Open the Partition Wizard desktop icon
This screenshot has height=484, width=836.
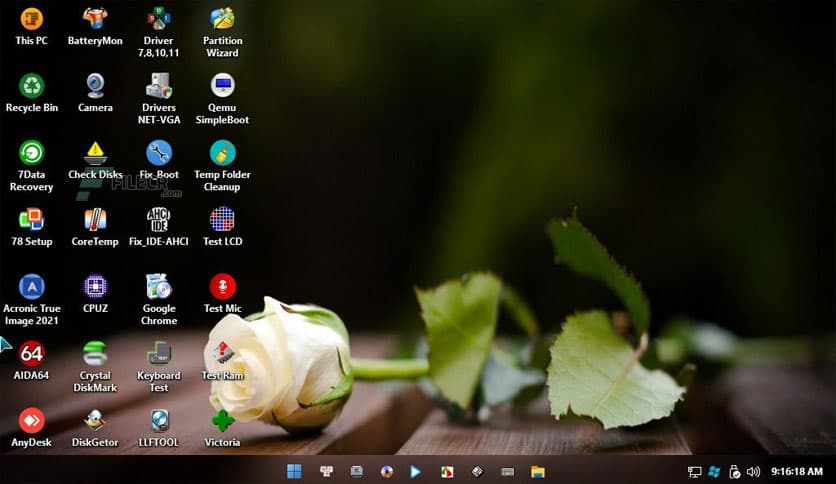pos(222,20)
